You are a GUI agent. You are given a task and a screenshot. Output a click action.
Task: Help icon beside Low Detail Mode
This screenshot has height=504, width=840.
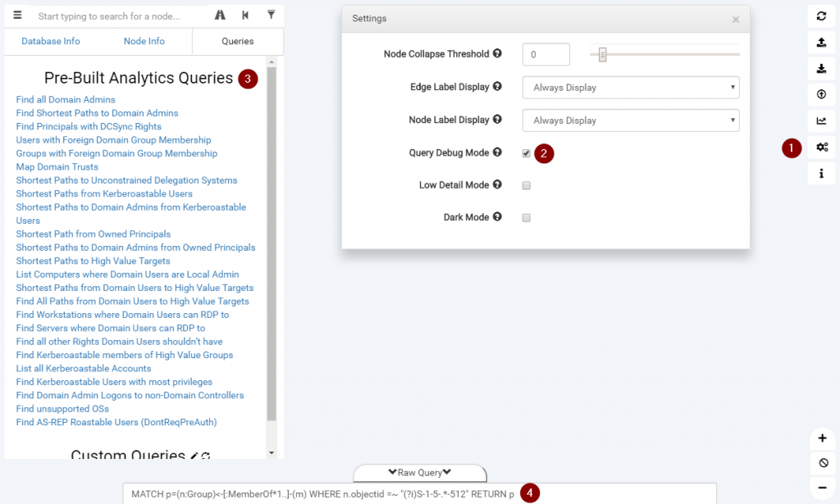[497, 184]
